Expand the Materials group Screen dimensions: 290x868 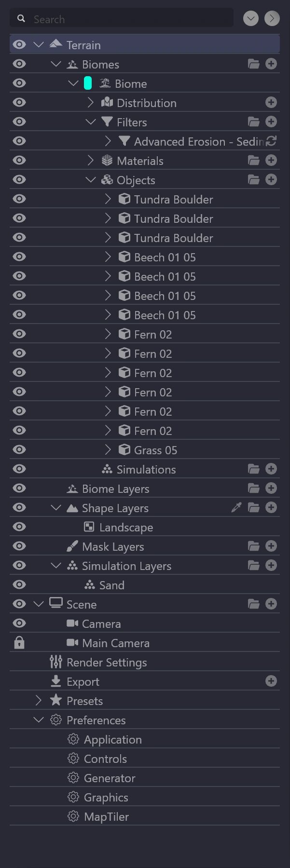tap(91, 161)
